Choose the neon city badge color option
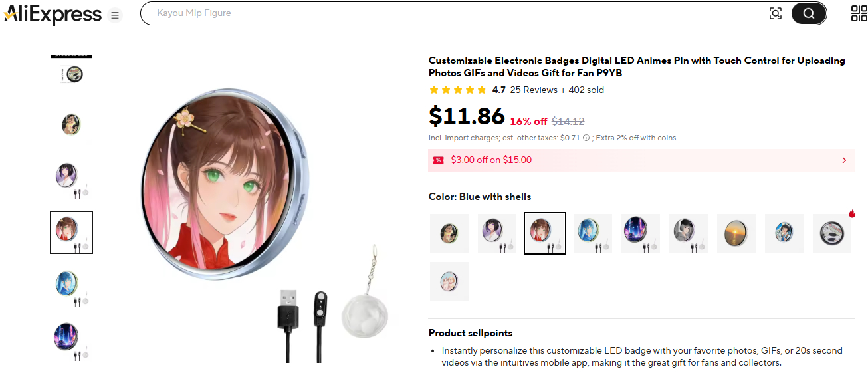 click(641, 233)
